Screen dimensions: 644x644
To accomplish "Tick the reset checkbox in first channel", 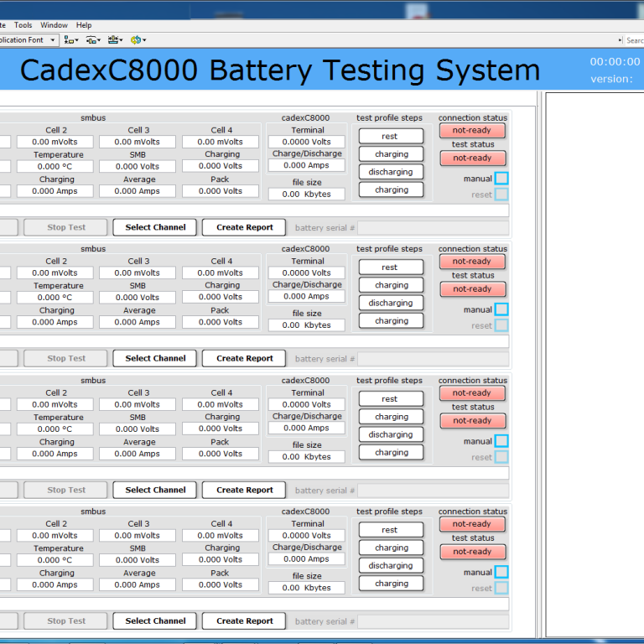I will pyautogui.click(x=501, y=195).
